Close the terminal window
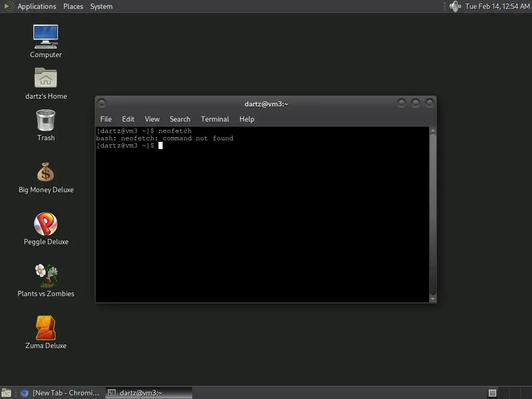The width and height of the screenshot is (532, 399). 430,102
